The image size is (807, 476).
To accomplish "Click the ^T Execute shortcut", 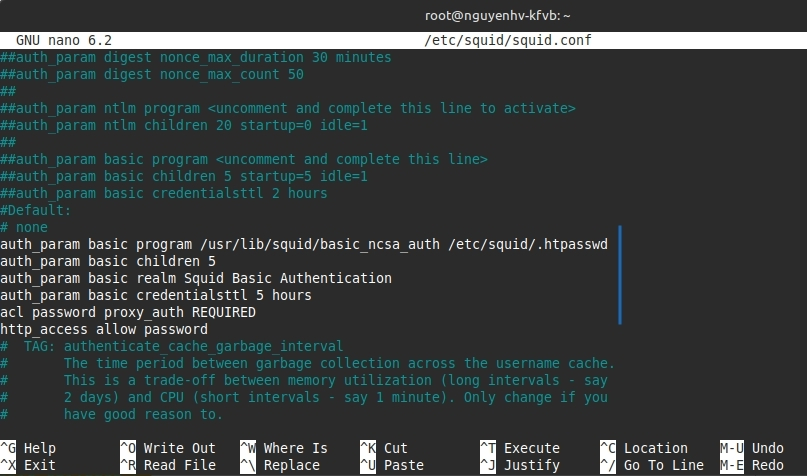I will [x=520, y=448].
